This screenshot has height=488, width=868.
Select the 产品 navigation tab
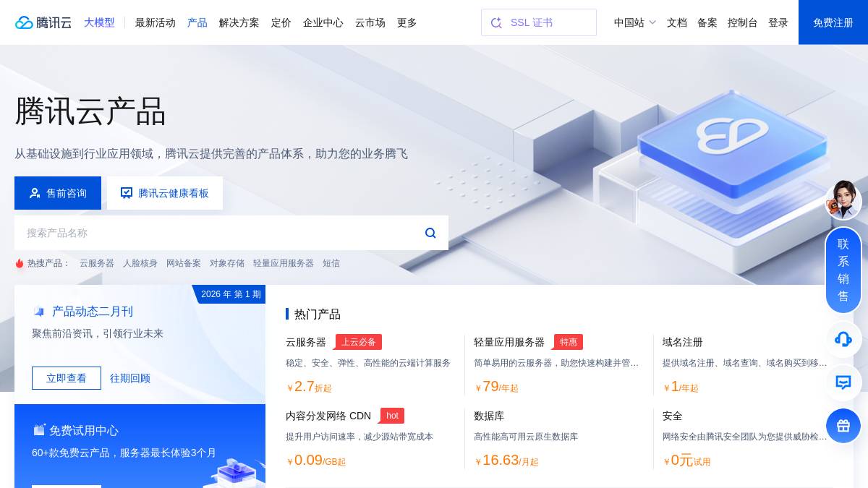197,22
